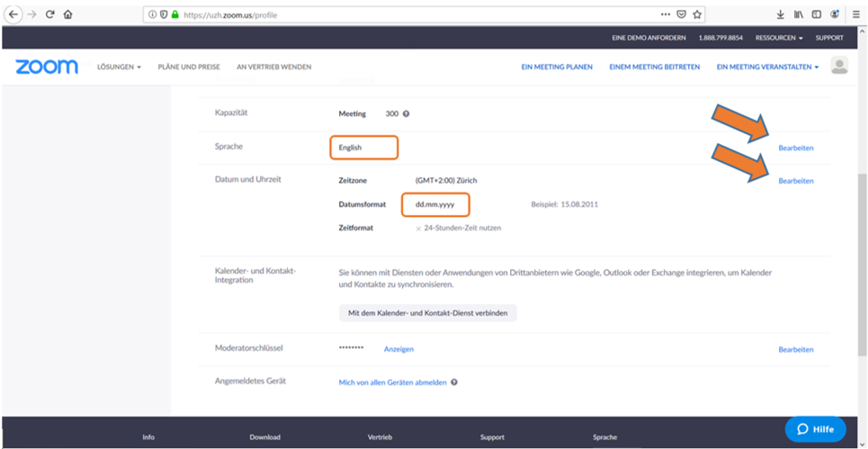Select Ein Meeting planen
Viewport: 868px width, 449px height.
(556, 67)
